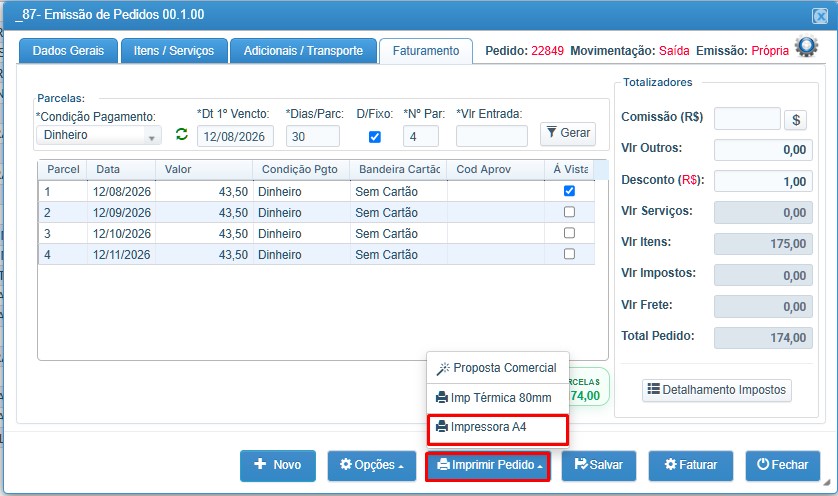Click the Vlr Itens value 175,00
Viewport: 838px width, 496px height.
pos(763,244)
